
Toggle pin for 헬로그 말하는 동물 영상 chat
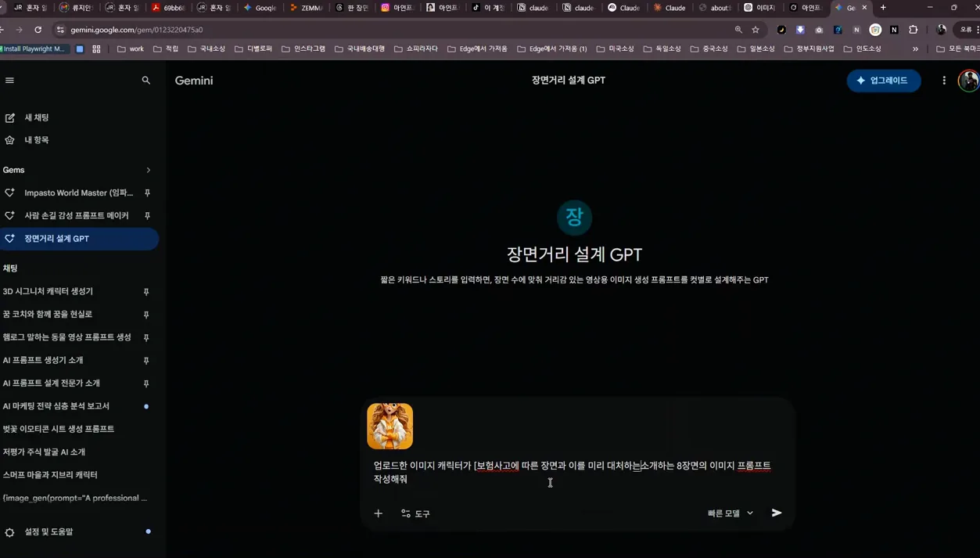[x=146, y=337]
